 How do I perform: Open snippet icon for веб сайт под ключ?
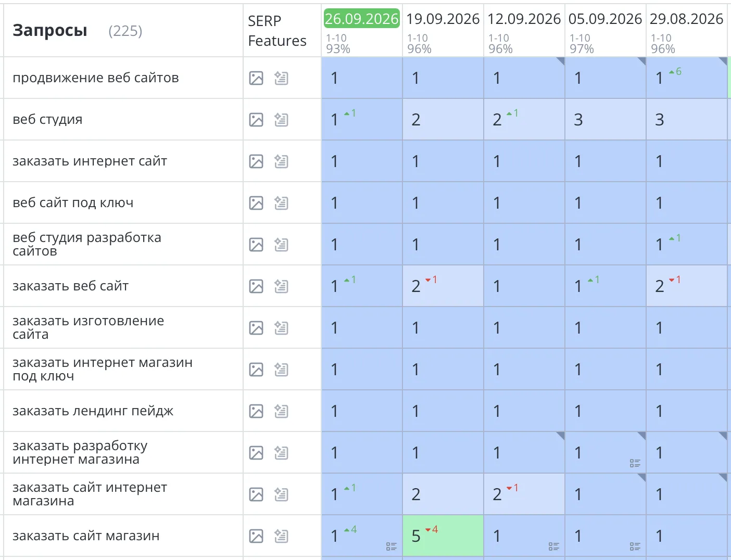click(281, 203)
